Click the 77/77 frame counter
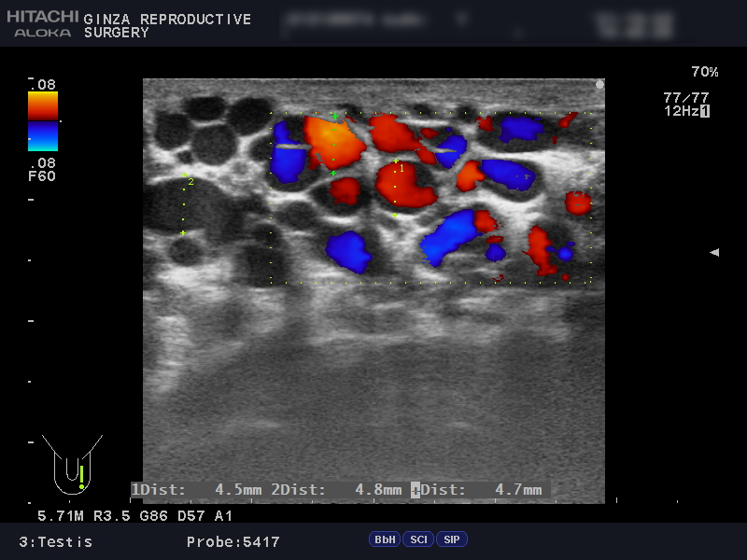 pyautogui.click(x=686, y=97)
